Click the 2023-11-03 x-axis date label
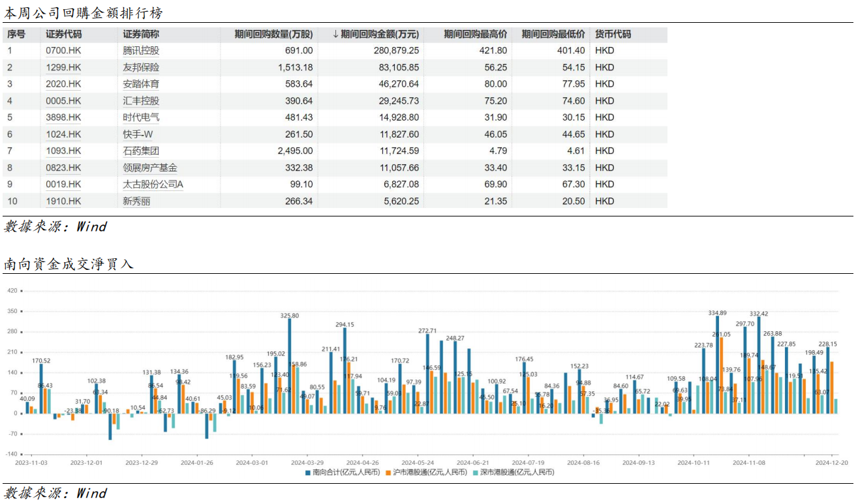Screen dimensions: 858x504 coord(31,462)
